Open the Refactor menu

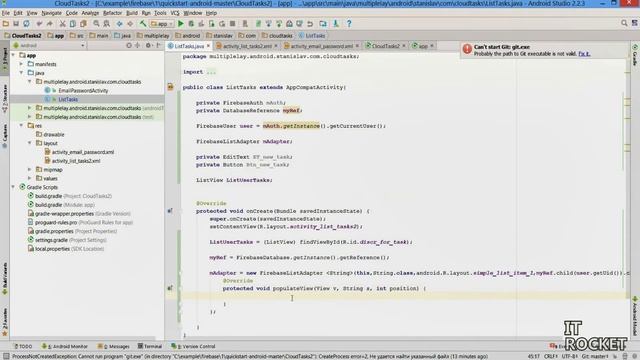coord(112,13)
